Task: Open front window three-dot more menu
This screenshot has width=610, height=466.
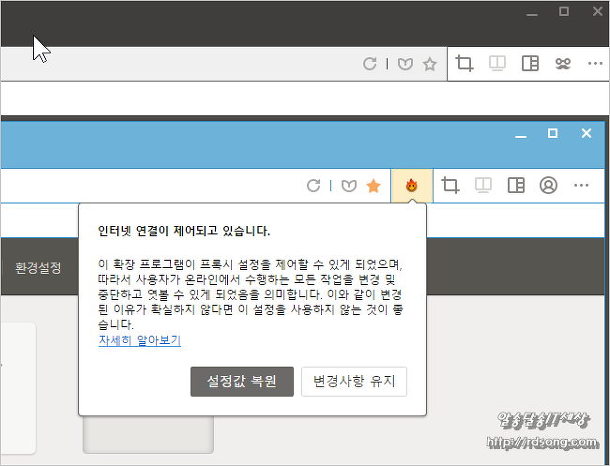Action: point(581,186)
